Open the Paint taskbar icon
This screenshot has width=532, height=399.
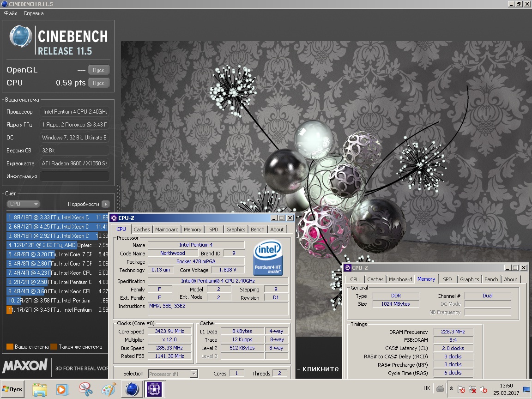[x=109, y=389]
